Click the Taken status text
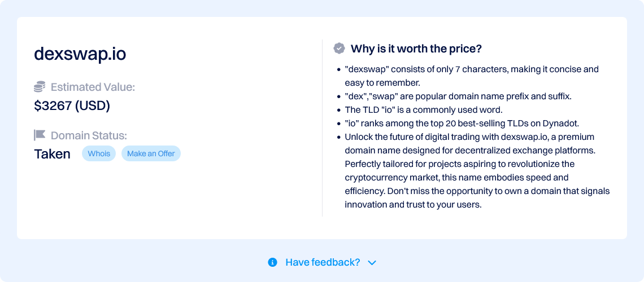 click(x=52, y=154)
